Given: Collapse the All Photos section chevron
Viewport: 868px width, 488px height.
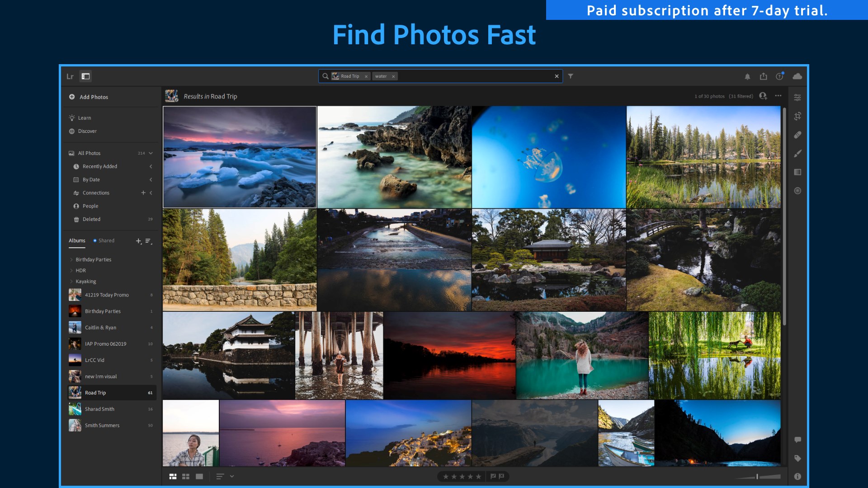Looking at the screenshot, I should point(151,153).
